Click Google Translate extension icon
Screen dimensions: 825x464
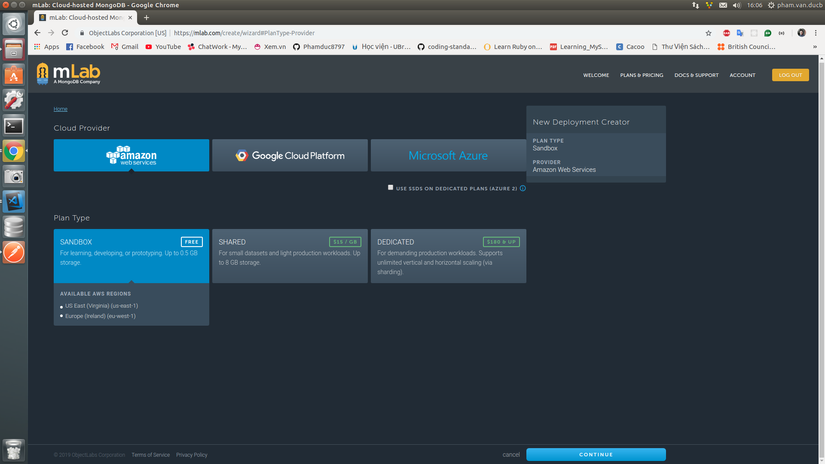740,33
